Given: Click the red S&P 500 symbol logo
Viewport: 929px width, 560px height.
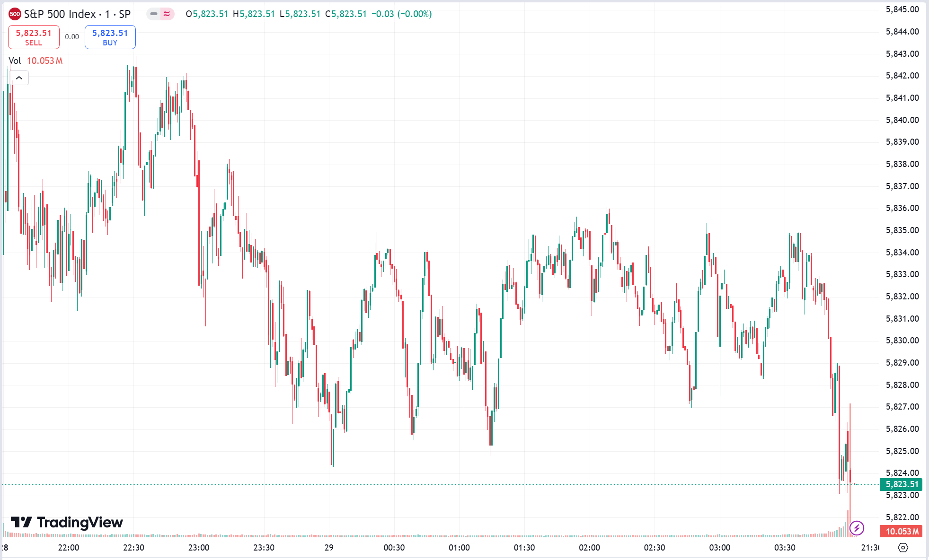Looking at the screenshot, I should (15, 14).
